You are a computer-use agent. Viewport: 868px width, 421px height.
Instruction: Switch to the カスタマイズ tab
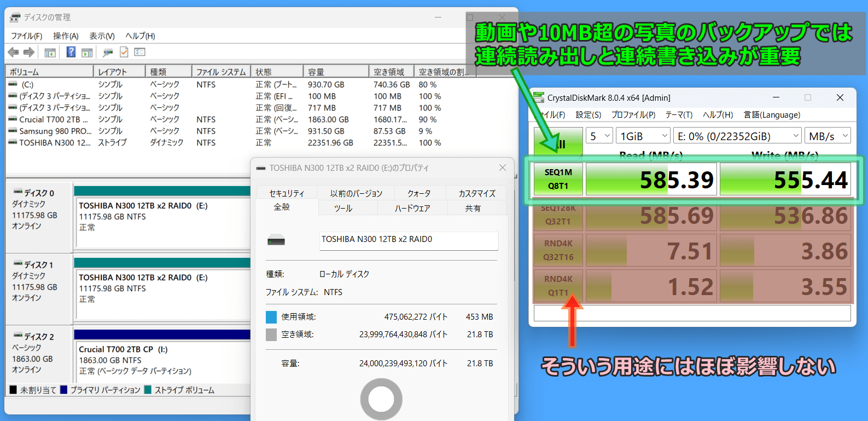pos(477,193)
